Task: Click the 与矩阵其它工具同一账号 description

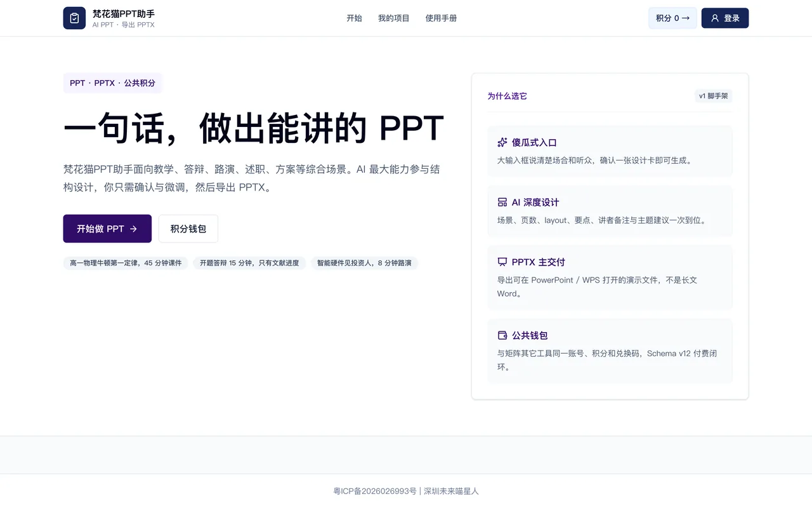Action: coord(607,360)
